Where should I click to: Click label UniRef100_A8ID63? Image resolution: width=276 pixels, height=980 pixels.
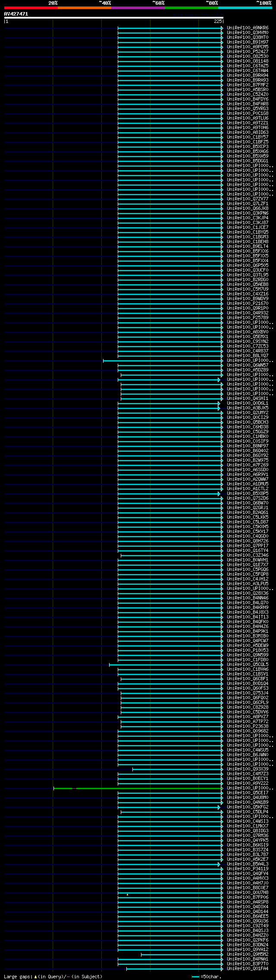point(248,133)
